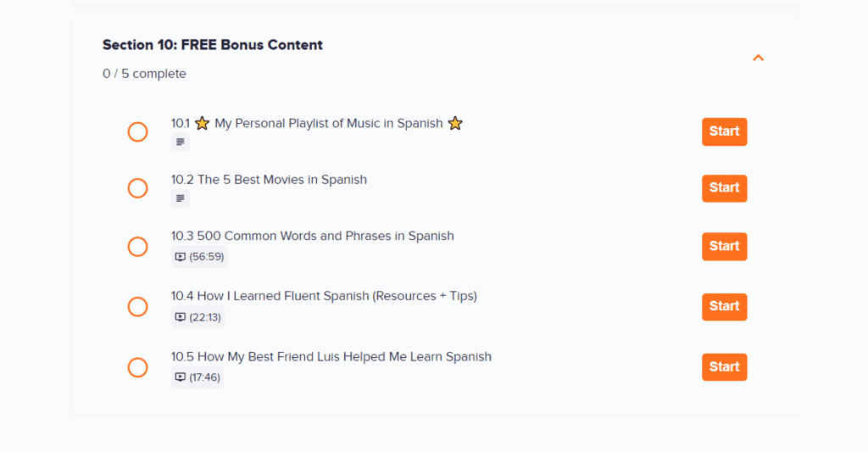Toggle completion circle for lesson 10.4
Screen dimensions: 868x452
[137, 306]
